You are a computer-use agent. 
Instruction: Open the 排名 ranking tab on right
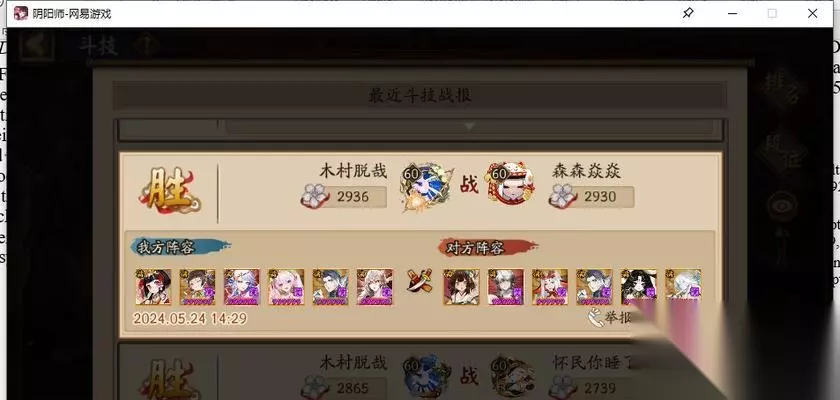782,88
